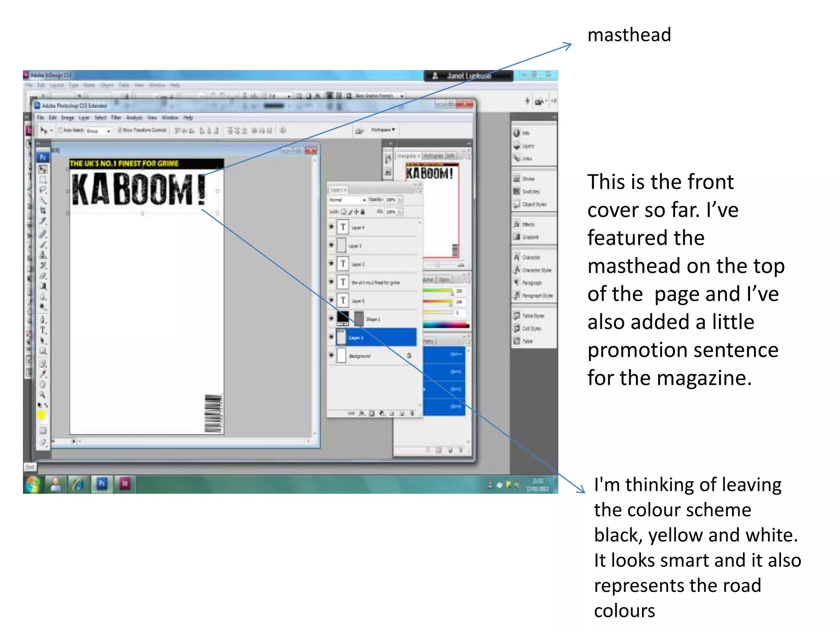Select the Rectangular Marquee tool

(x=43, y=180)
